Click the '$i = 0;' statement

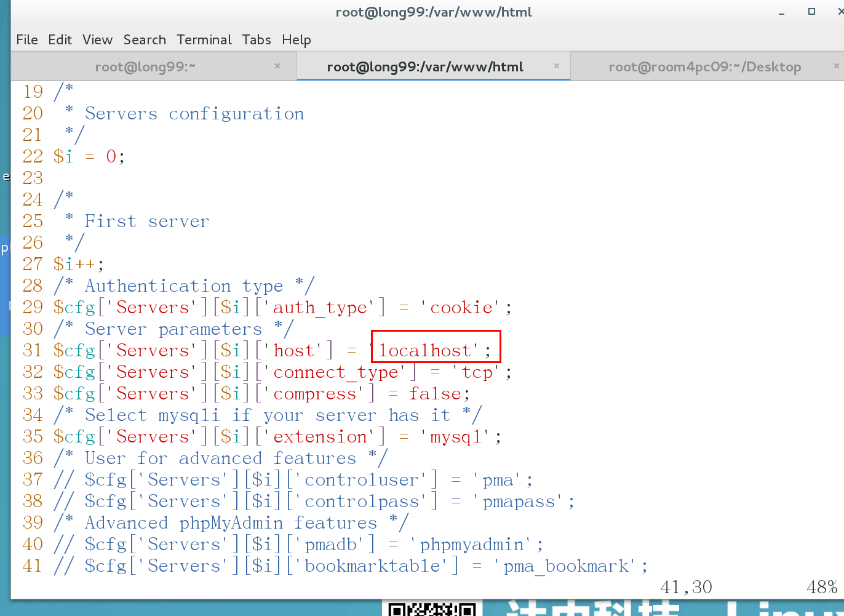click(x=89, y=156)
